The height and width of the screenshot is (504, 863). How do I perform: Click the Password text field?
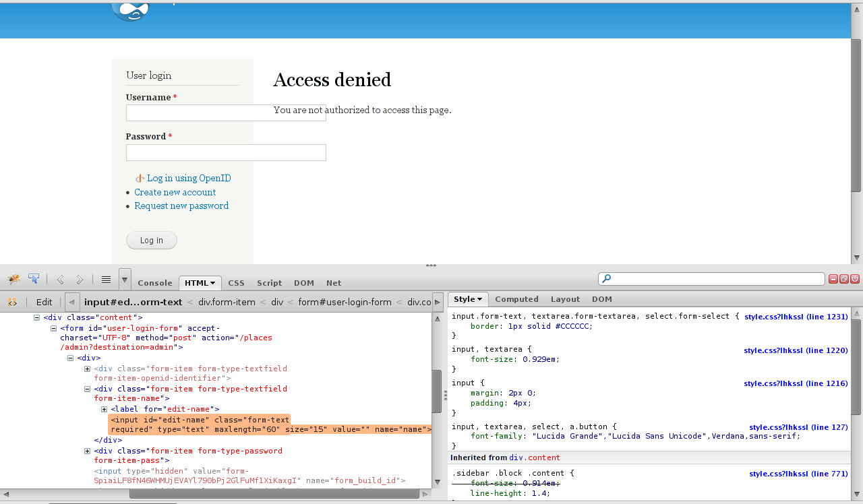226,152
